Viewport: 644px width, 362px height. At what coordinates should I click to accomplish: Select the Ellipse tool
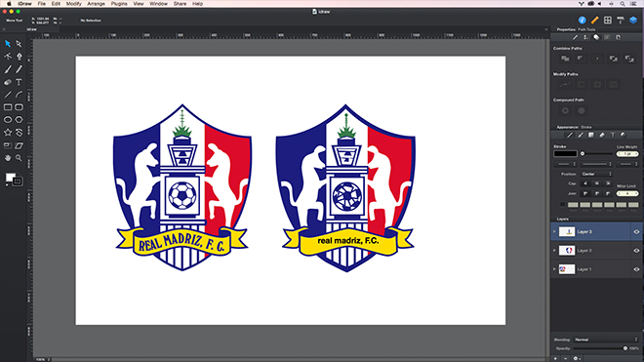tap(8, 120)
